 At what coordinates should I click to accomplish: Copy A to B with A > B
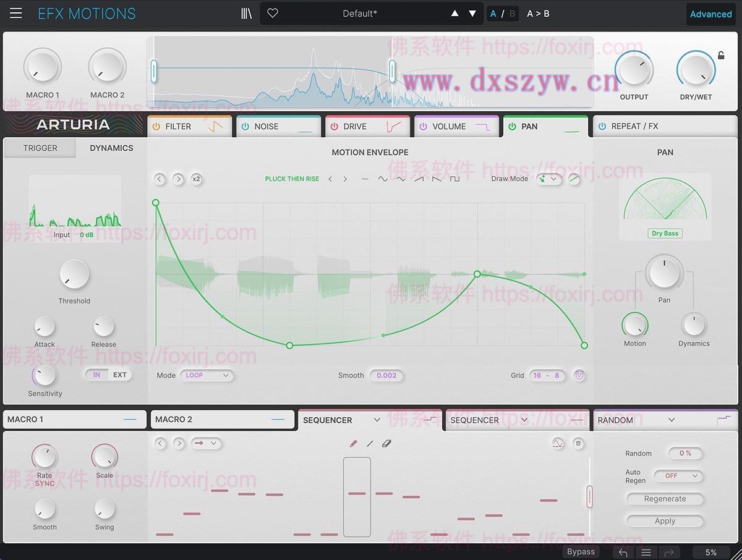click(x=538, y=14)
